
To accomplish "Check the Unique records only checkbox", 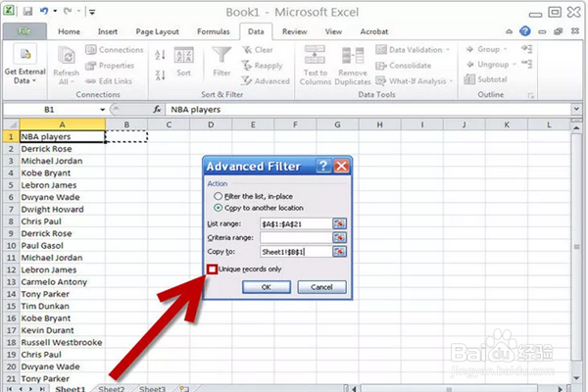I will pyautogui.click(x=213, y=269).
